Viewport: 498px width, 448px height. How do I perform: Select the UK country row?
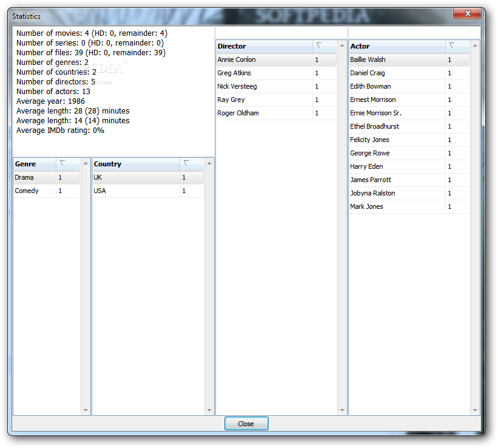click(148, 177)
